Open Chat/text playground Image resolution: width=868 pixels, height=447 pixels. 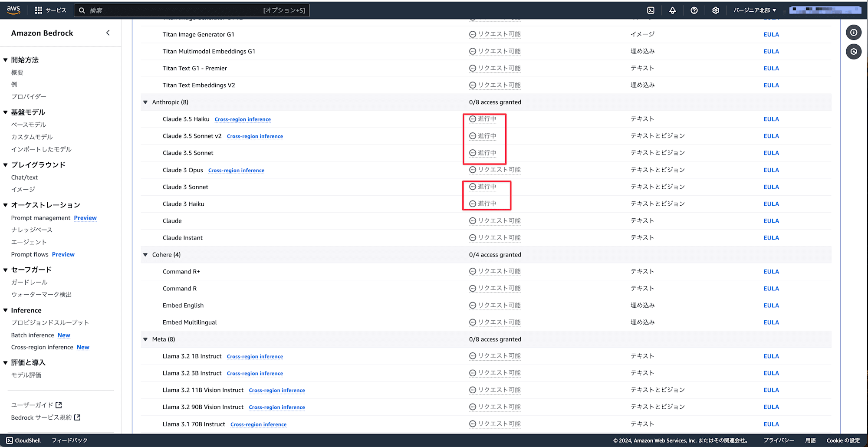pos(24,177)
